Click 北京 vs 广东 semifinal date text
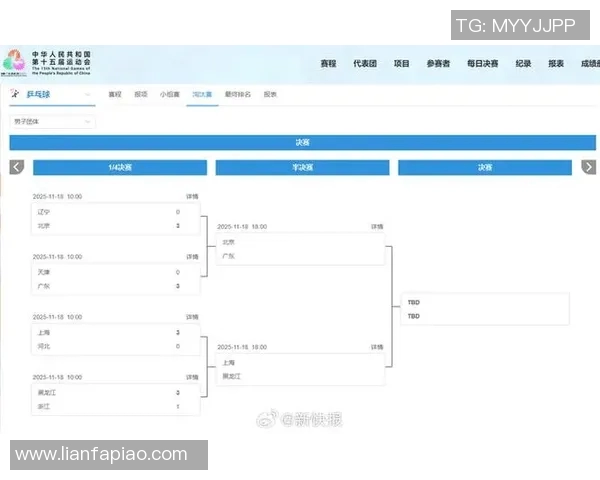 pos(242,227)
